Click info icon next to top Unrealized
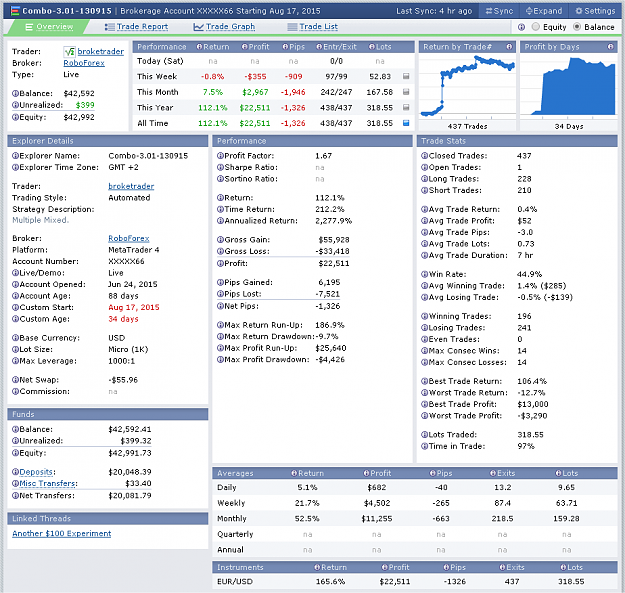This screenshot has width=625, height=593. point(15,105)
